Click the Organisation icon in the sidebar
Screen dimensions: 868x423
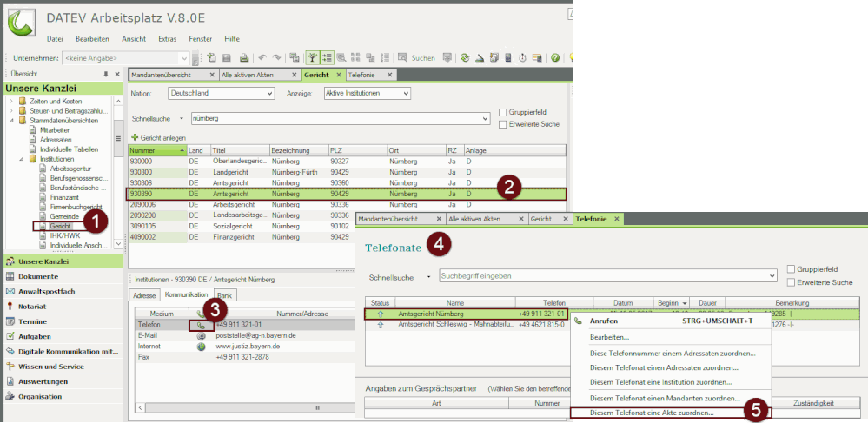[x=10, y=396]
